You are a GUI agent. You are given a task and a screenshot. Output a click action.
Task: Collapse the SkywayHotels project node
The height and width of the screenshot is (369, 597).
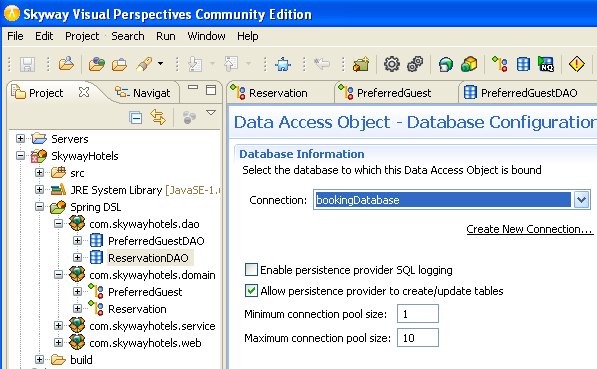[x=21, y=155]
